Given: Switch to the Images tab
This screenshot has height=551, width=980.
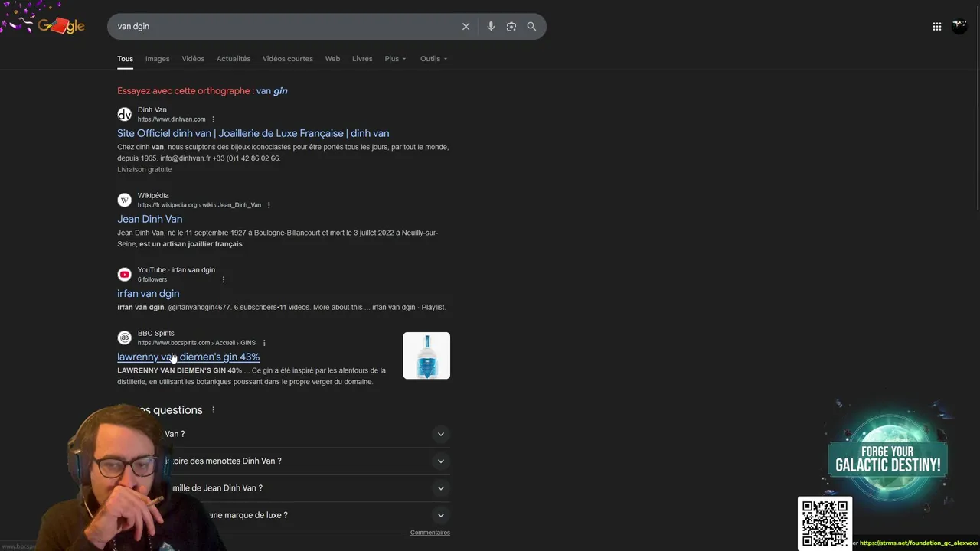Looking at the screenshot, I should pyautogui.click(x=158, y=59).
